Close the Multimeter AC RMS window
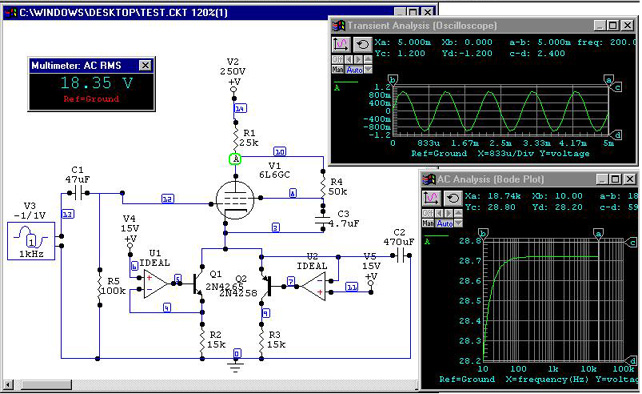The image size is (642, 394). [145, 65]
